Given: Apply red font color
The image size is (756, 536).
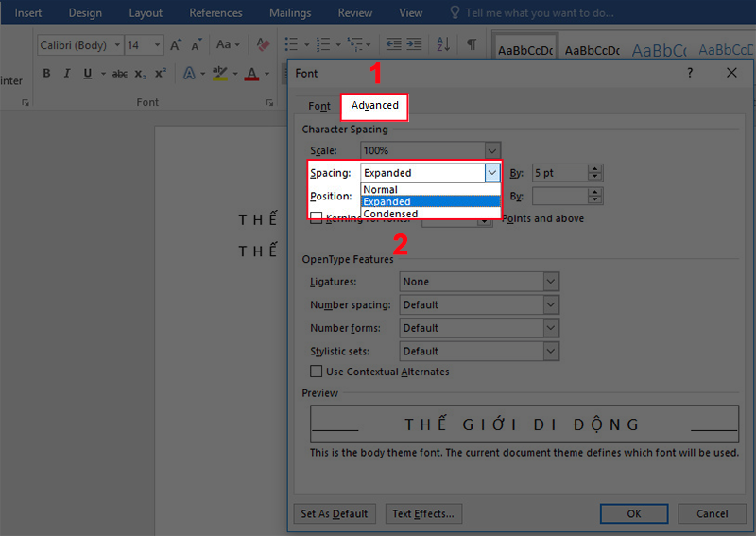Looking at the screenshot, I should tap(251, 74).
